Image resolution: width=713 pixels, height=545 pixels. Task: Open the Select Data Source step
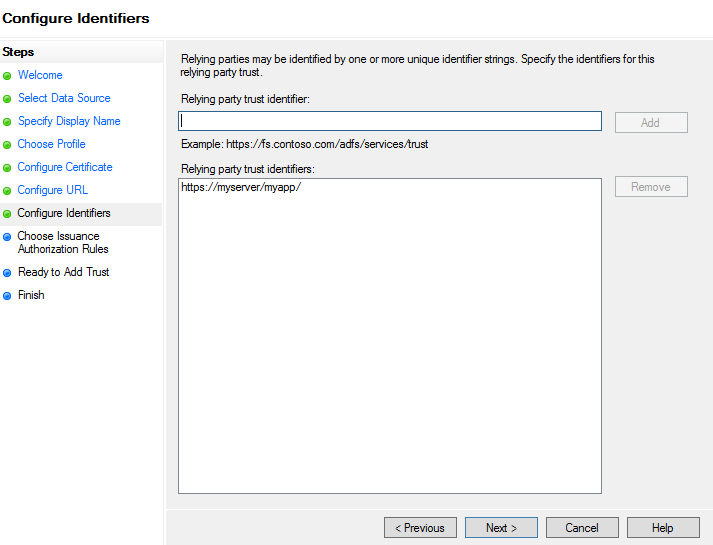pos(64,98)
